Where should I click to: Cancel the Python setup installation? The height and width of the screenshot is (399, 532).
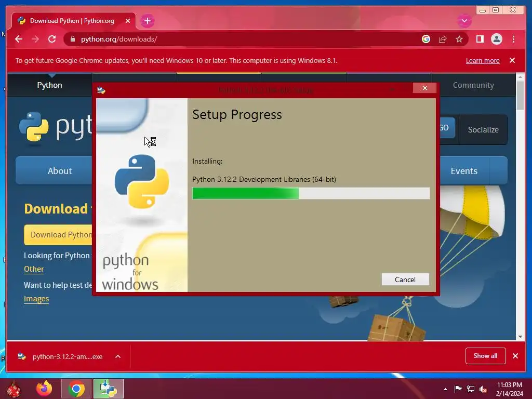pyautogui.click(x=405, y=279)
